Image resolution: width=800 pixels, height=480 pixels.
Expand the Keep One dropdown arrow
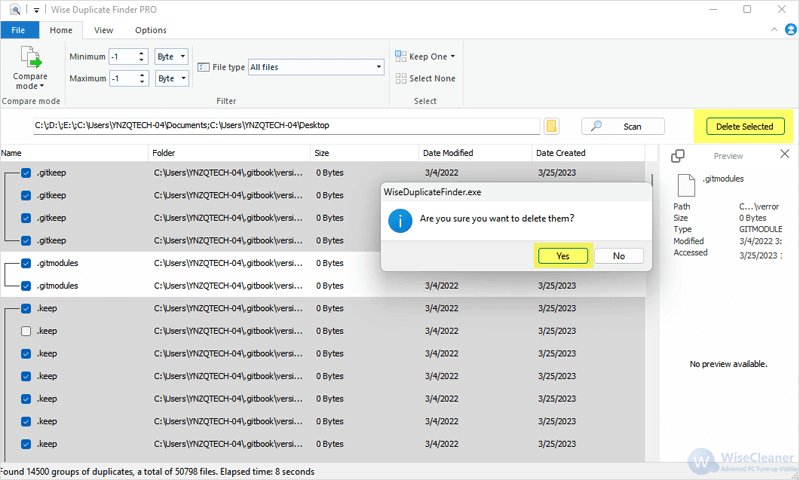click(x=453, y=56)
